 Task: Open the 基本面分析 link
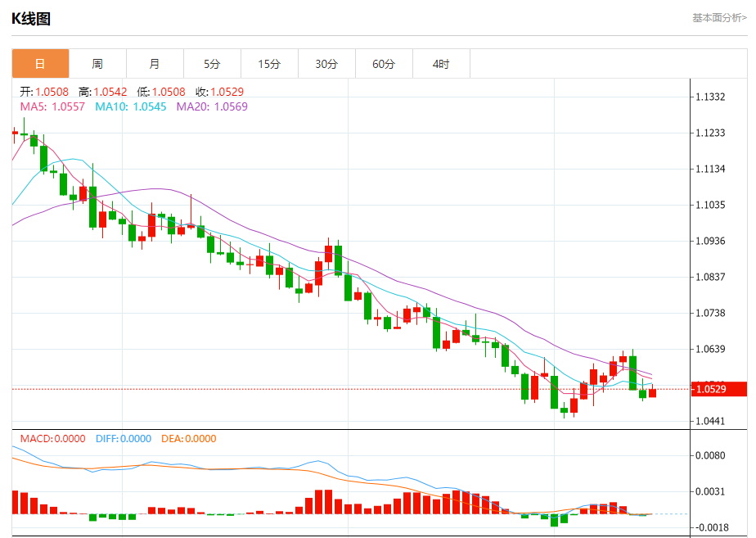[719, 18]
